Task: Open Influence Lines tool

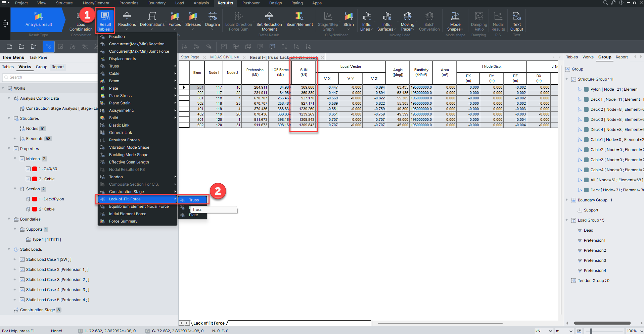Action: click(x=367, y=21)
